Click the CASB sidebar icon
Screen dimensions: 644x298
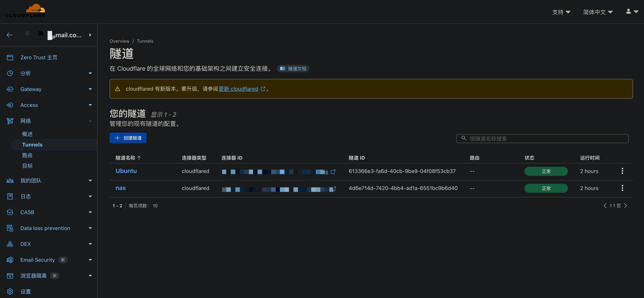point(10,212)
